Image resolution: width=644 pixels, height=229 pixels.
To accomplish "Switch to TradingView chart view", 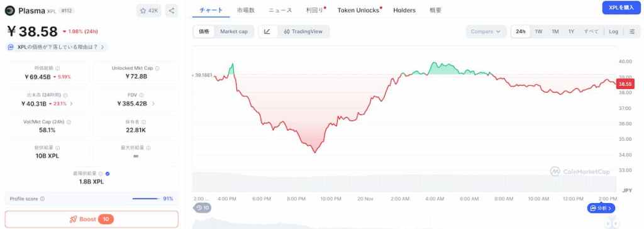I will click(303, 31).
